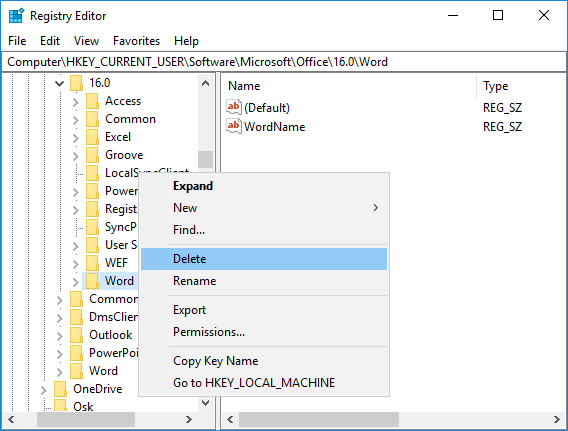Expand the highlighted Word key arrow

click(x=75, y=281)
